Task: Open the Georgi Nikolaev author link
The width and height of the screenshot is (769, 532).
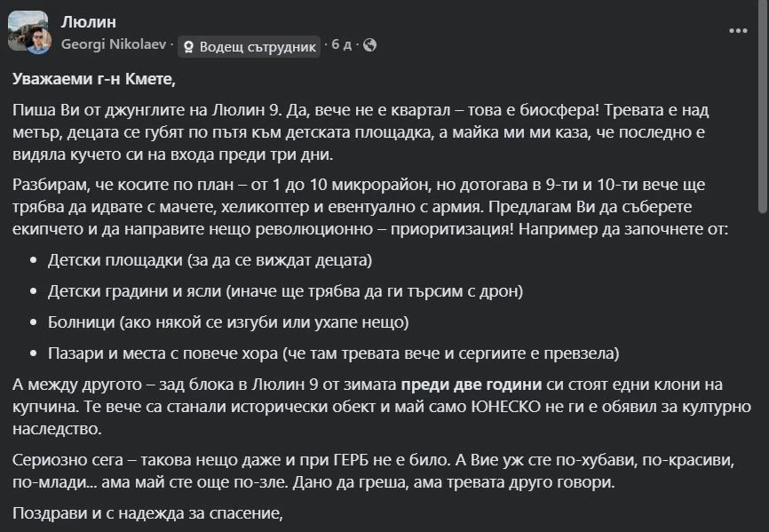Action: coord(114,44)
